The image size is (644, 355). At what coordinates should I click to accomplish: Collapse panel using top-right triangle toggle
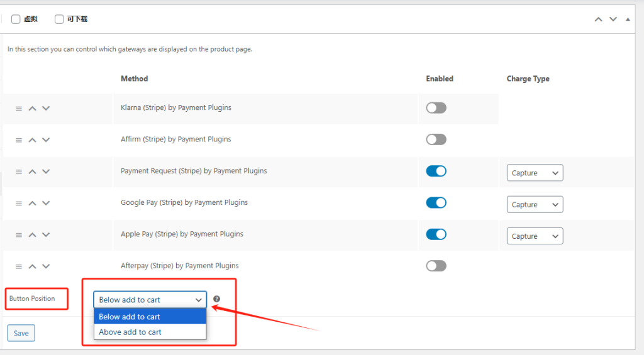pos(627,19)
